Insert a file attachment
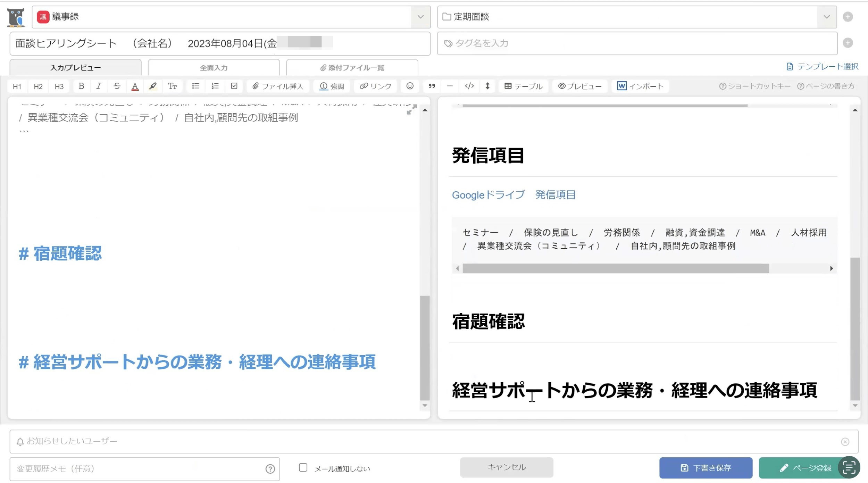Viewport: 868px width, 483px height. click(x=278, y=86)
